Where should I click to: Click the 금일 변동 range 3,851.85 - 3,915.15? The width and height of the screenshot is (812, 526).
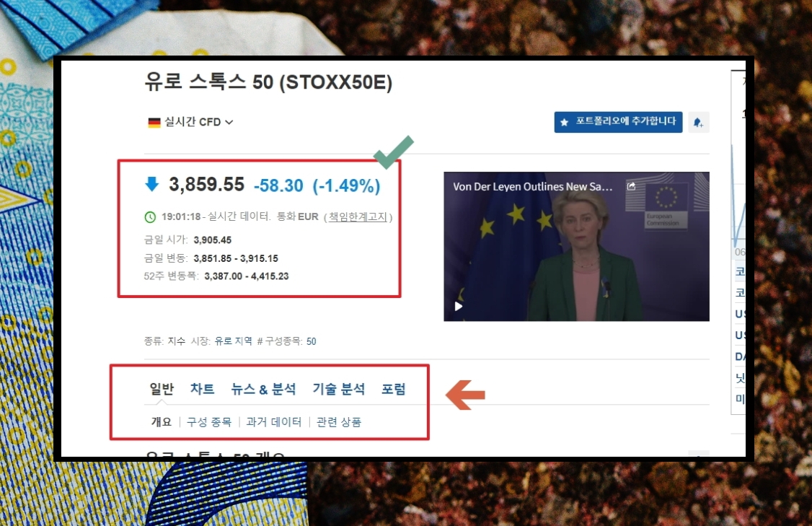click(x=236, y=258)
